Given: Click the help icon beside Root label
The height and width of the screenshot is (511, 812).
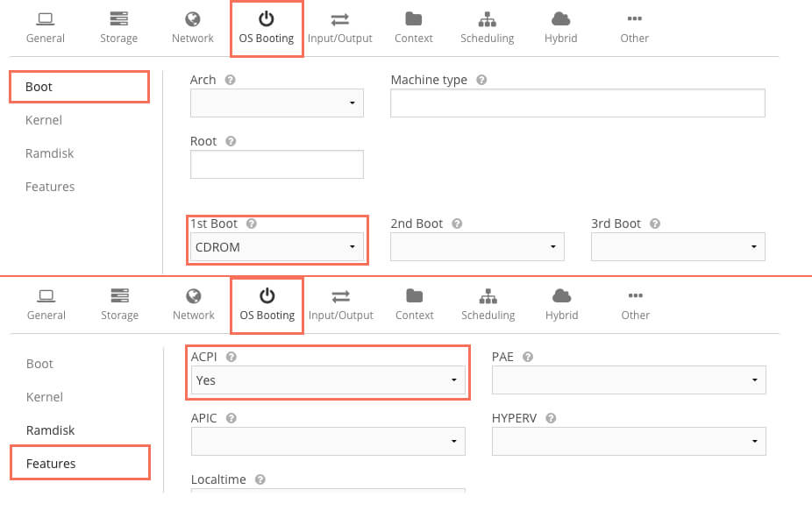Looking at the screenshot, I should [x=230, y=141].
